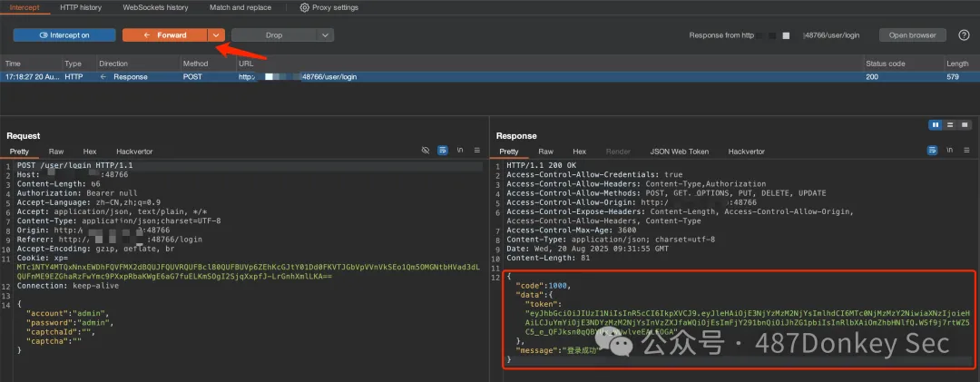Expand the Forward button dropdown arrow
Screen dimensions: 980x382
[216, 35]
